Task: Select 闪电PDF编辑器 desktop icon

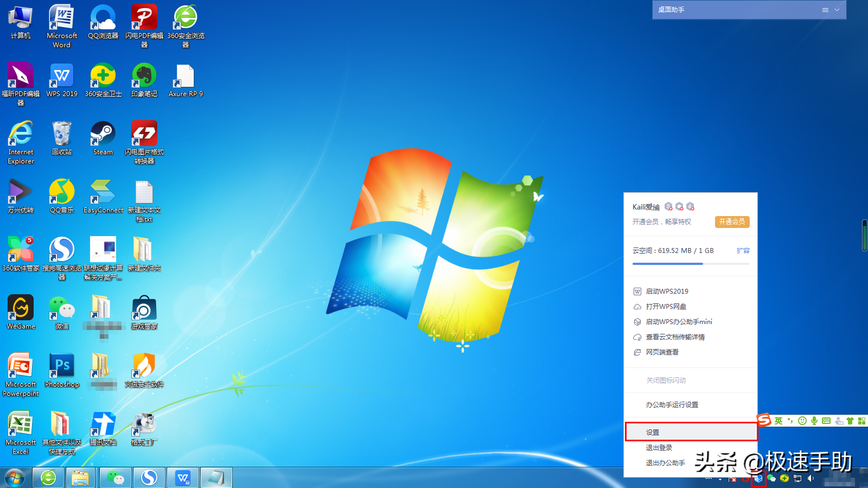Action: [144, 26]
